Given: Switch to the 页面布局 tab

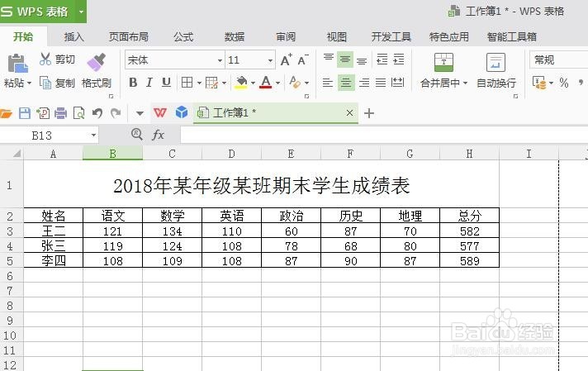Looking at the screenshot, I should pos(129,36).
